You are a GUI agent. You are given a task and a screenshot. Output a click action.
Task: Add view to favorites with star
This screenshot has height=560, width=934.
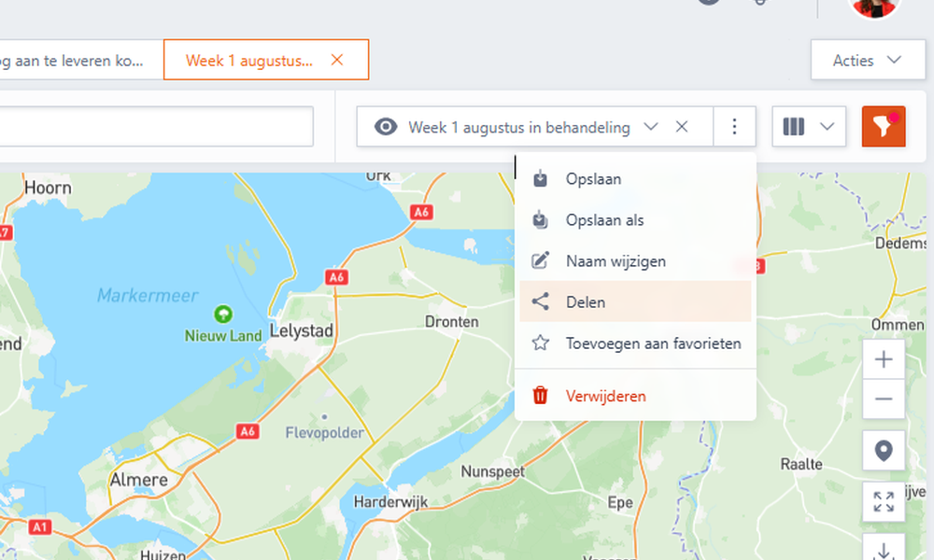pyautogui.click(x=635, y=343)
